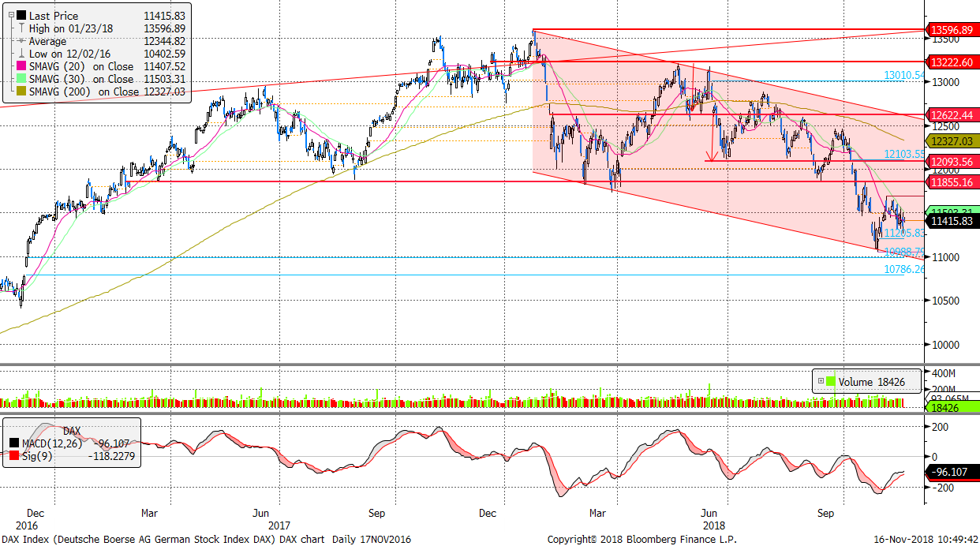Select the SMAVG (30) on Close label
Screen dimensions: 980x546
[81, 79]
